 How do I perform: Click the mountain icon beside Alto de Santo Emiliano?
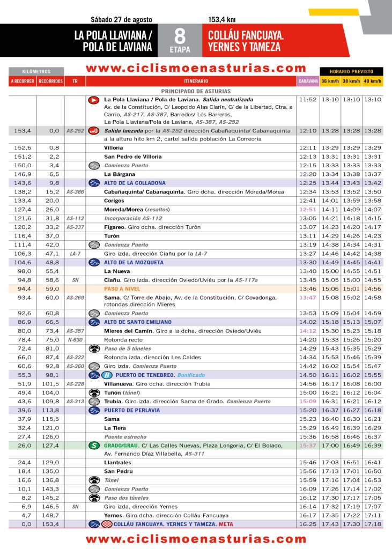coord(94,322)
